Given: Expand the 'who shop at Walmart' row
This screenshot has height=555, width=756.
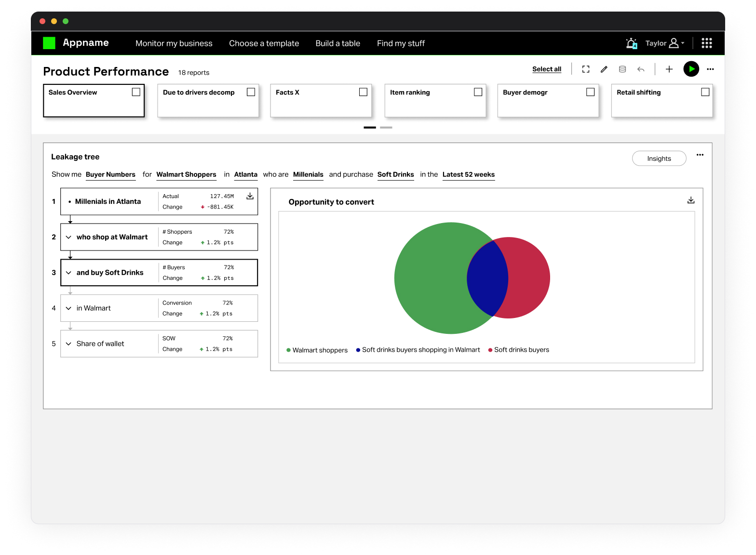Looking at the screenshot, I should point(68,237).
